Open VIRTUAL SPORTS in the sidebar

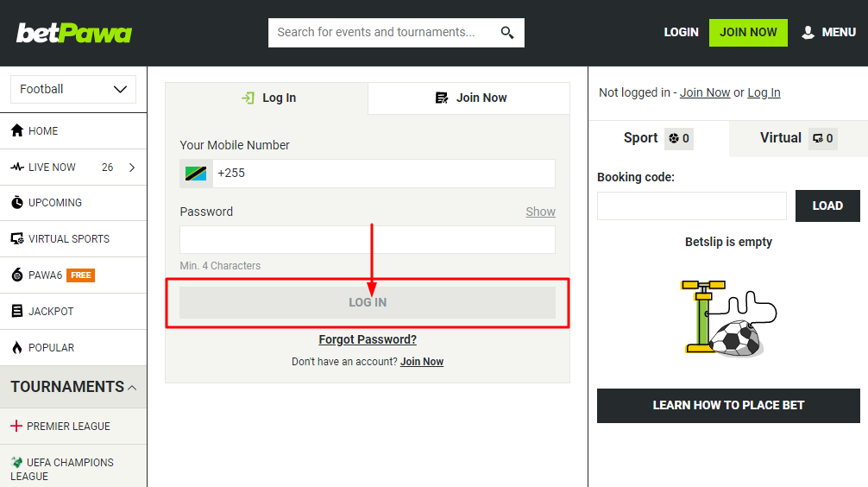coord(73,239)
